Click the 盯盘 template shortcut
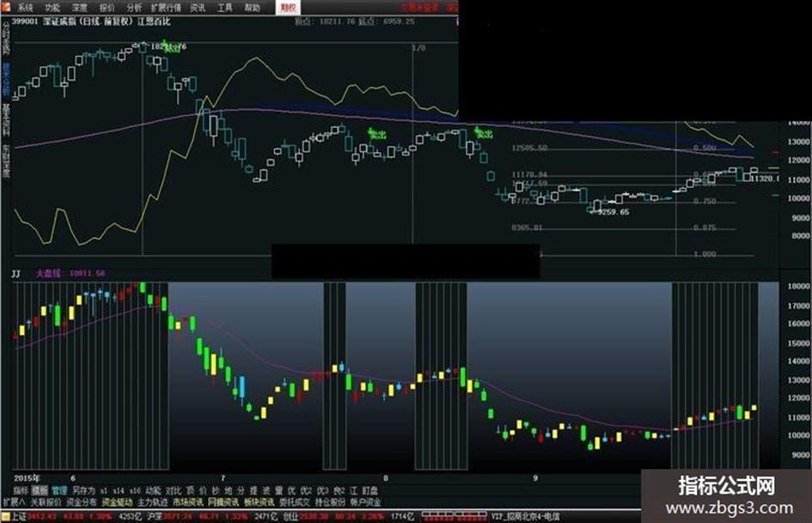 [x=370, y=490]
